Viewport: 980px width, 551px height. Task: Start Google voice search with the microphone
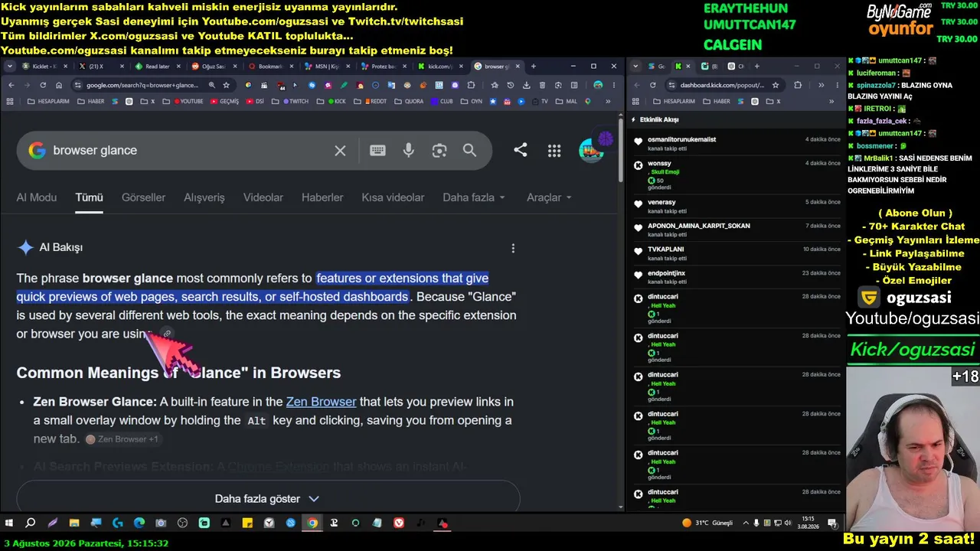(x=408, y=151)
